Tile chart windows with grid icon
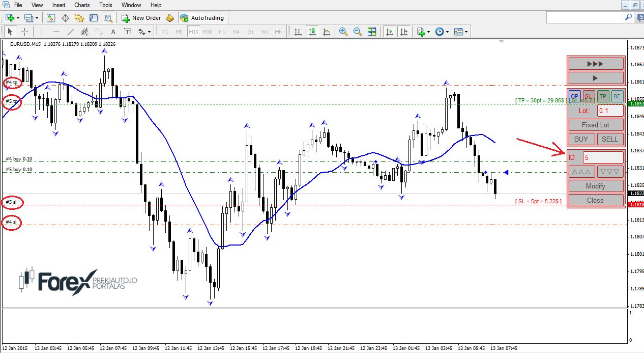Screen dimensions: 644x353 click(x=372, y=32)
